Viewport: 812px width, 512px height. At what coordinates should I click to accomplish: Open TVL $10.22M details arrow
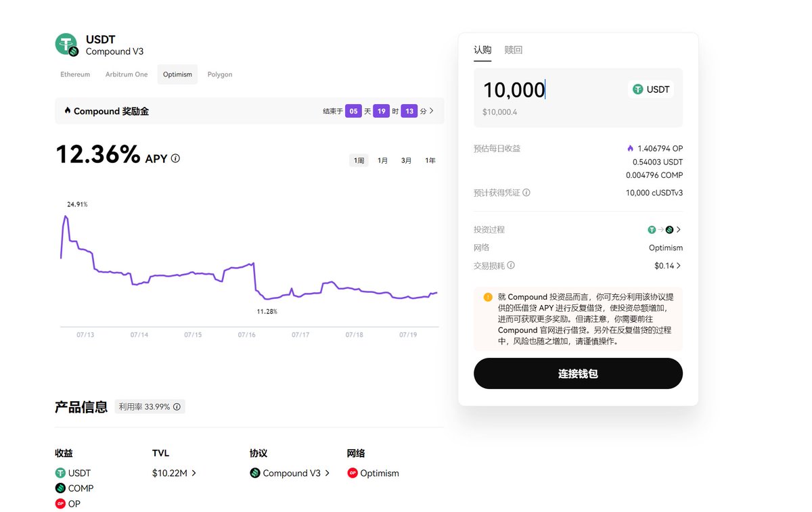pos(194,473)
